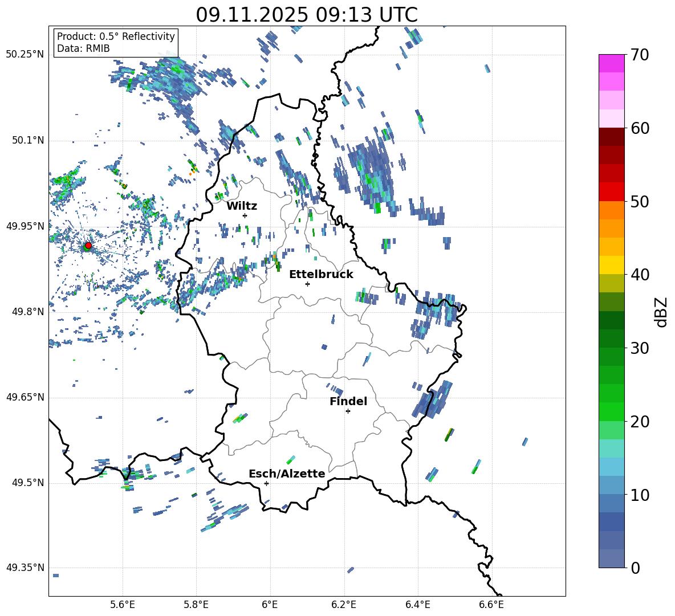675x616 pixels.
Task: Click the timestamp title 09.11.2025 09:13 UTC
Action: (x=306, y=15)
